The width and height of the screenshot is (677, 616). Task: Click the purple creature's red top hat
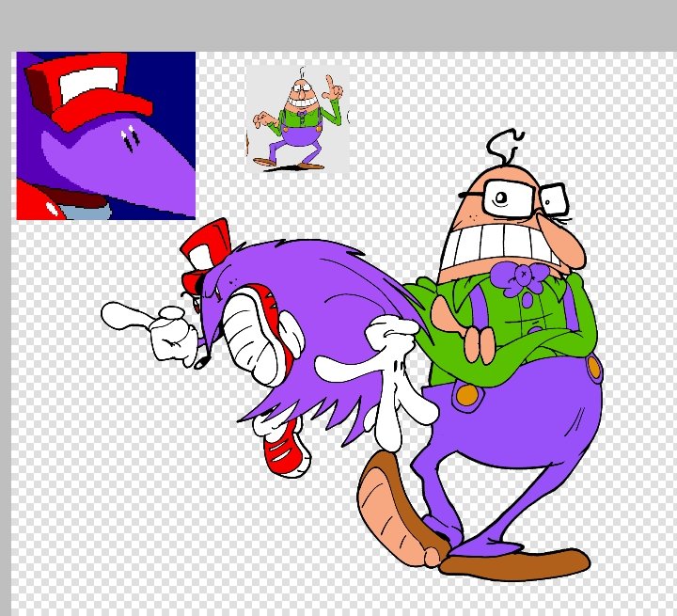[206, 255]
